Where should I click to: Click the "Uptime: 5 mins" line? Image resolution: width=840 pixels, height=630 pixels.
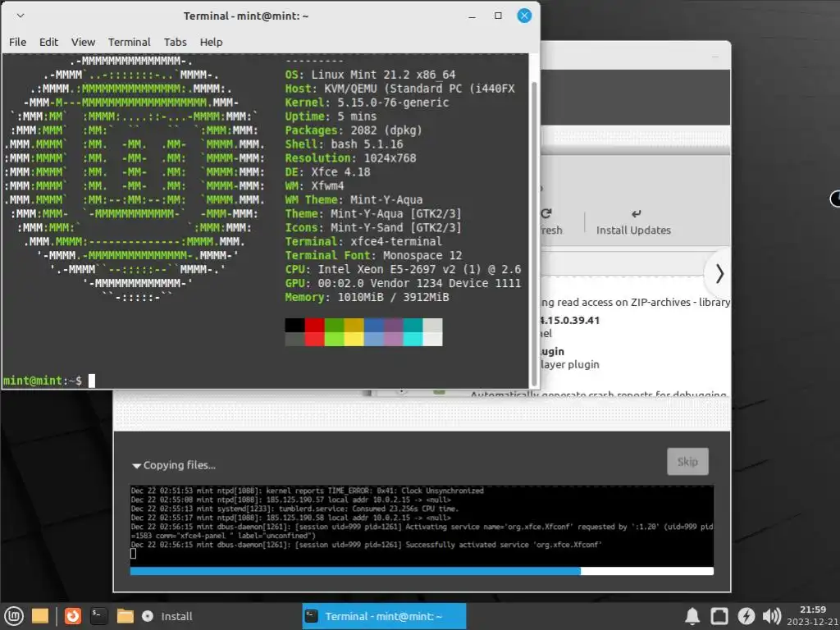pyautogui.click(x=331, y=116)
